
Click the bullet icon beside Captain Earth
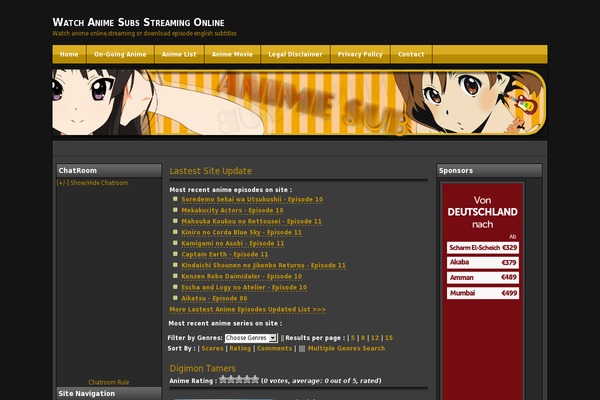point(175,254)
